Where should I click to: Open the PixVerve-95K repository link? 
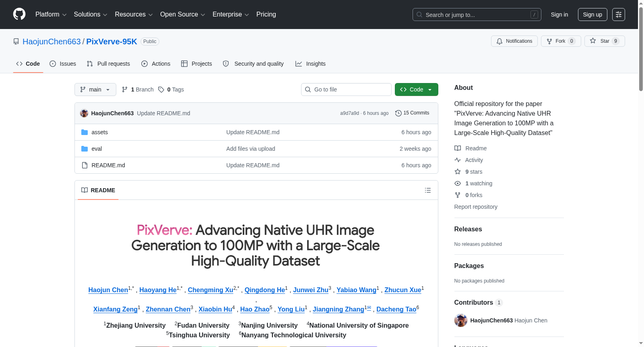click(x=111, y=42)
